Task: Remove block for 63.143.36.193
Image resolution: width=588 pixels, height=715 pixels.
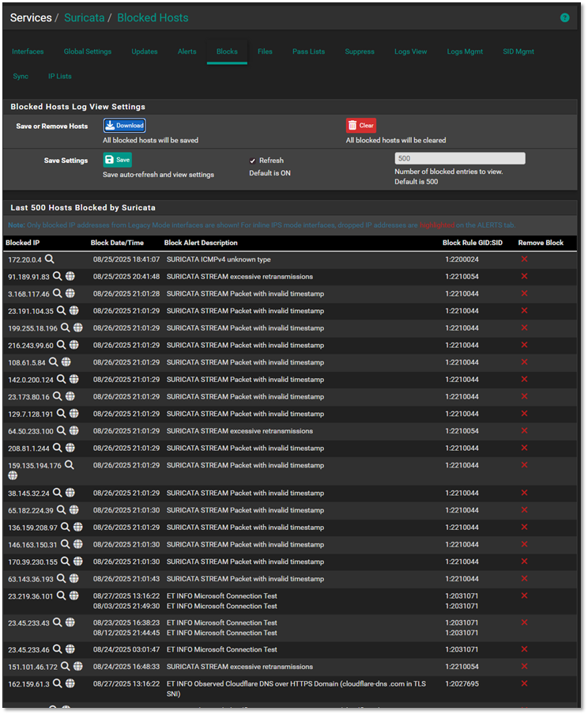Action: [525, 579]
